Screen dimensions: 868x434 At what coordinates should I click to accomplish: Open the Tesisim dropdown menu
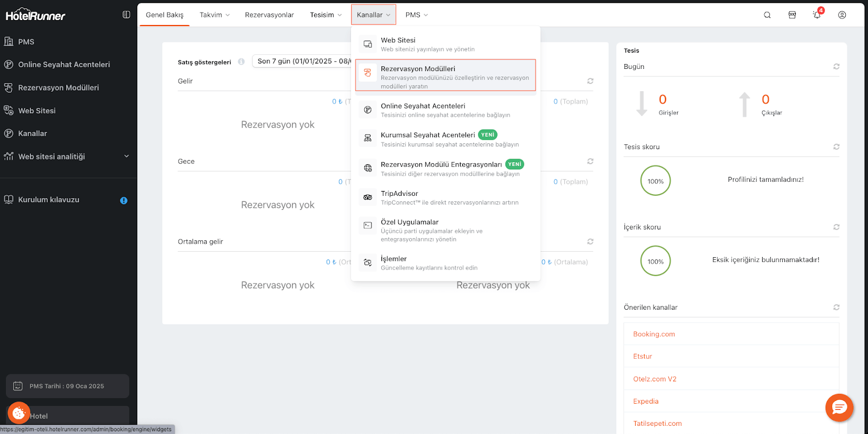point(325,15)
